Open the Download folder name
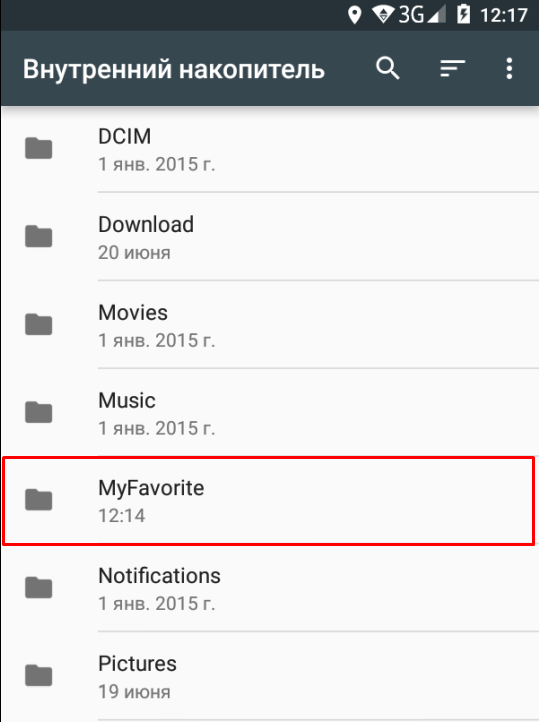 [x=146, y=225]
